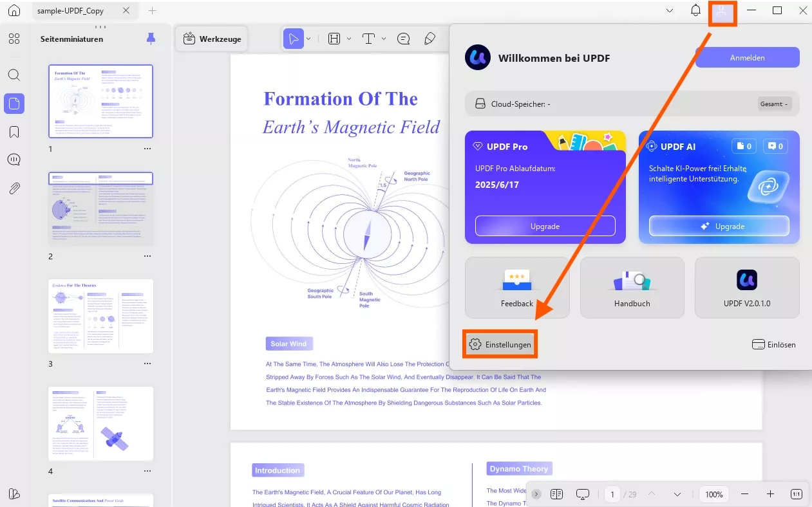This screenshot has height=507, width=812.
Task: Add a new tab with plus icon
Action: coord(152,11)
